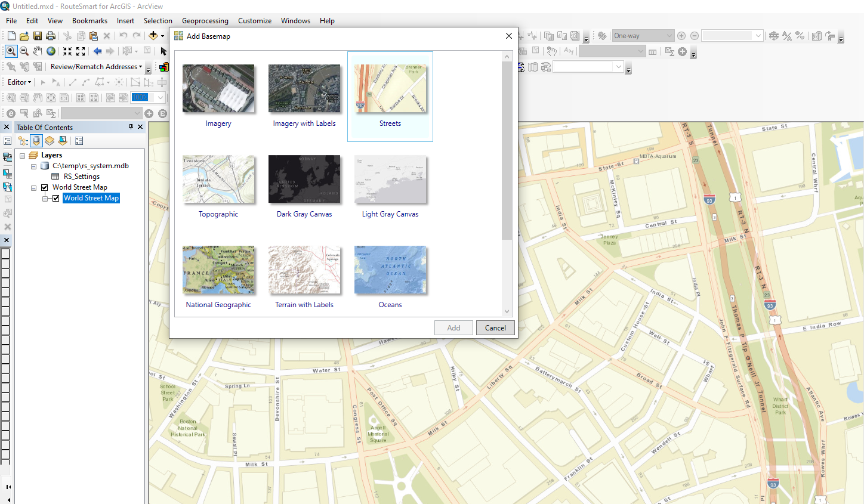
Task: Collapse the Layers tree node
Action: 22,154
